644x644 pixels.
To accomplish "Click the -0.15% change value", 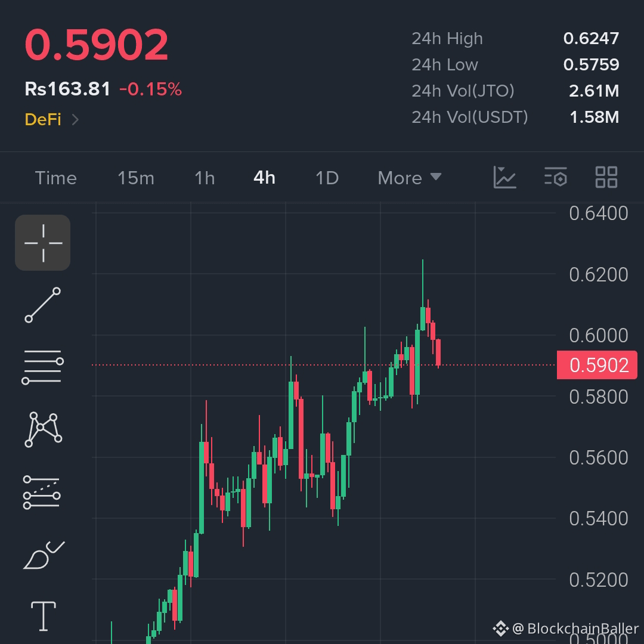I will [150, 89].
